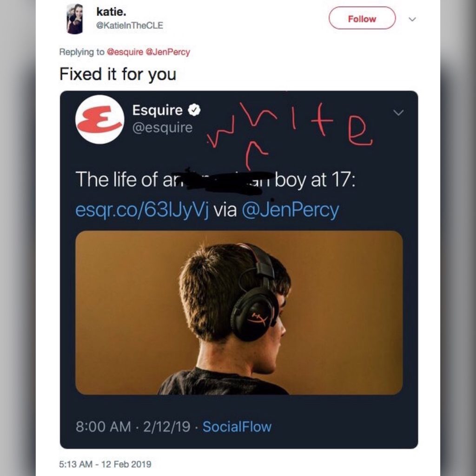
Task: Click the 8:00 AM · 2/12/19 timestamp
Action: (x=133, y=427)
